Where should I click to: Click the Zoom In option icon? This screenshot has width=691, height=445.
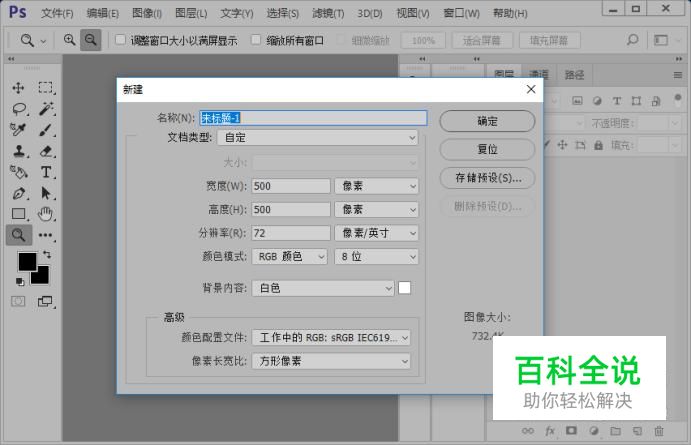pyautogui.click(x=69, y=40)
